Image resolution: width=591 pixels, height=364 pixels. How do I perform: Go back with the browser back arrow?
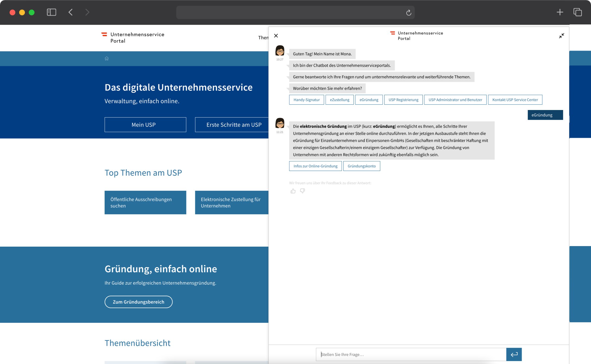point(71,12)
